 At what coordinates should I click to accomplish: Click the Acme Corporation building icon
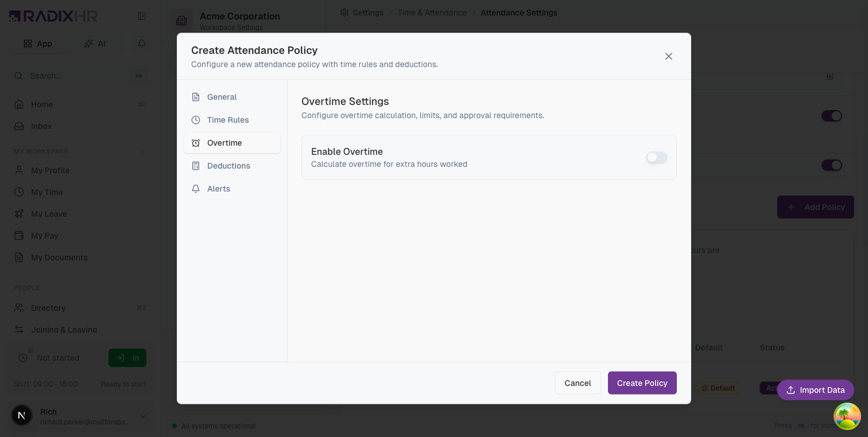pos(181,21)
